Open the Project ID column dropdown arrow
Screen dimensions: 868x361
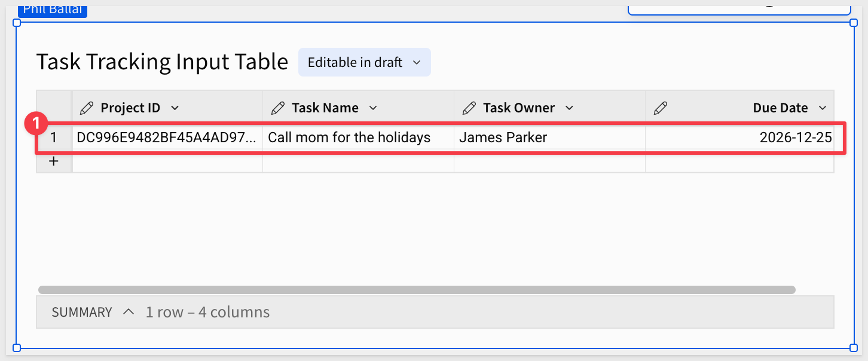(175, 108)
